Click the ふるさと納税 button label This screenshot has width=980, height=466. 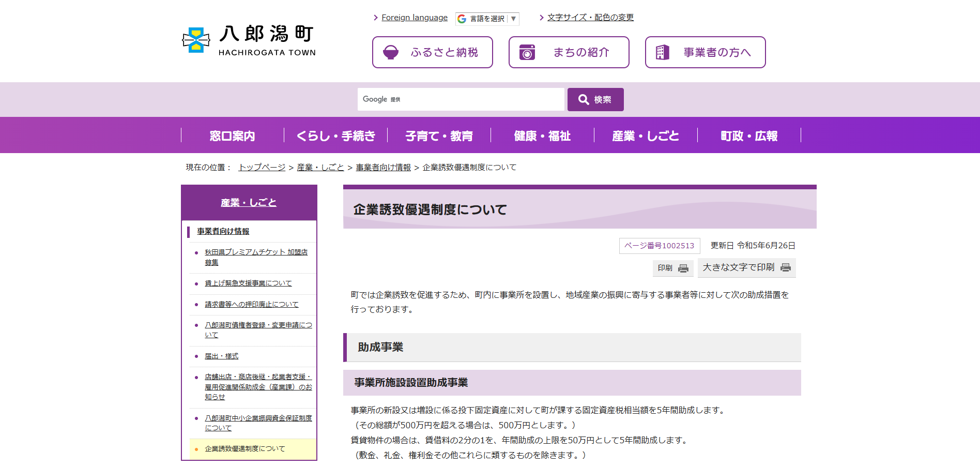(x=445, y=52)
